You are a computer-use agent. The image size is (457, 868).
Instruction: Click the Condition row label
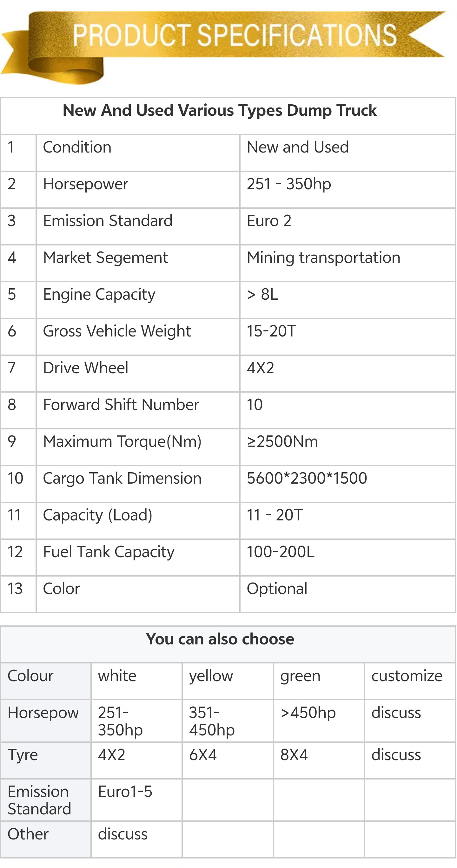pyautogui.click(x=77, y=147)
